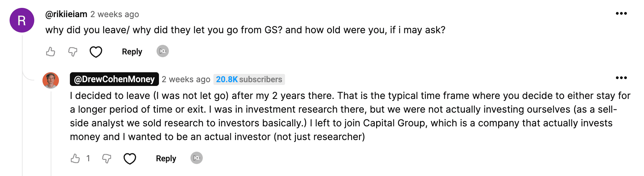Open the @DrewCohenMoney channel name badge

114,79
